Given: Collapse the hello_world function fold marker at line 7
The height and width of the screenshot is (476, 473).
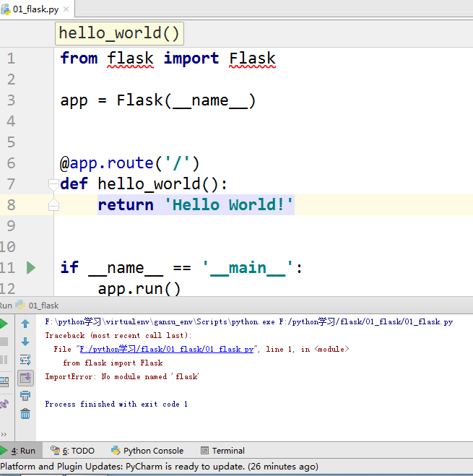Looking at the screenshot, I should 53,184.
